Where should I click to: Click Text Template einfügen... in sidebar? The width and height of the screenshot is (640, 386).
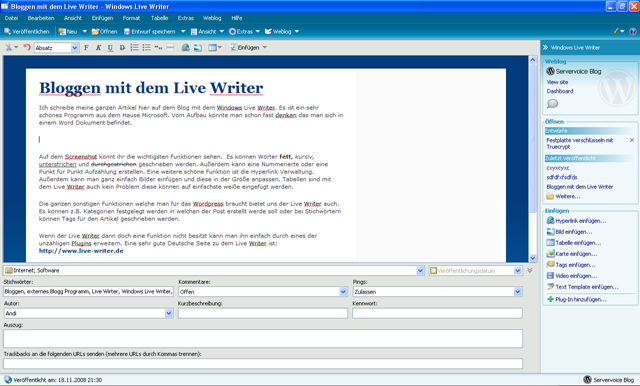pyautogui.click(x=582, y=287)
